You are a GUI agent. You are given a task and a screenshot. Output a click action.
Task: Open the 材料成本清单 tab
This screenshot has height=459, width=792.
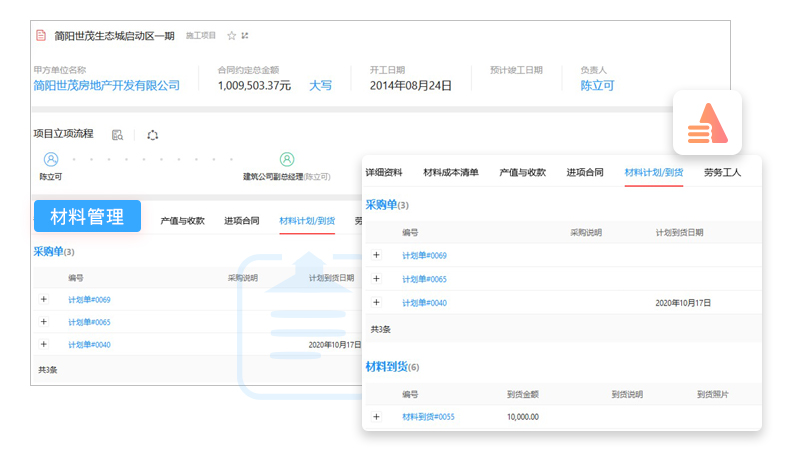pos(451,172)
